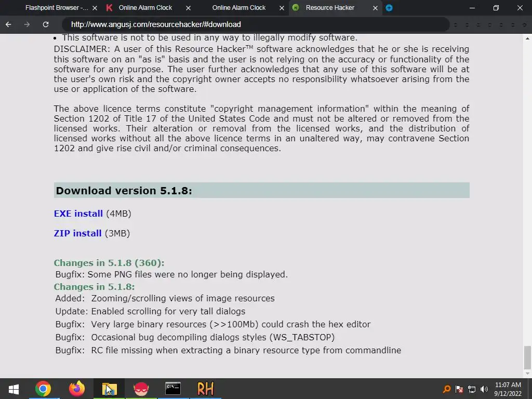Click the orange magnifier tray icon
The width and height of the screenshot is (532, 399).
(447, 389)
